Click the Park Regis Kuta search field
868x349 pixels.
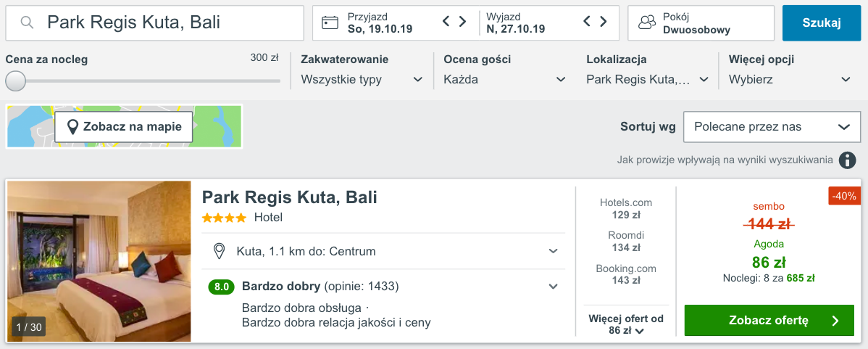coord(154,22)
